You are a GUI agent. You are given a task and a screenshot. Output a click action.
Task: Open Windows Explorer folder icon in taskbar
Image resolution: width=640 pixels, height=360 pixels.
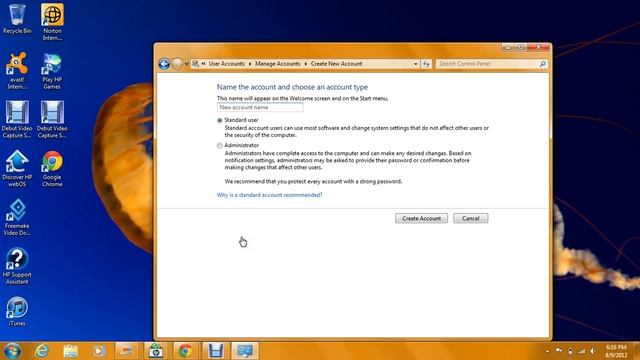tap(71, 351)
